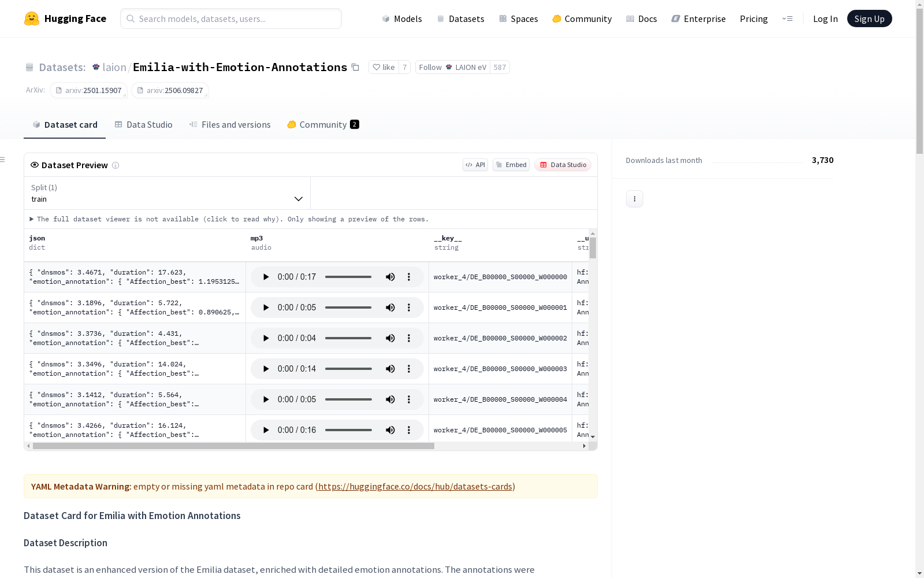Copy dataset name with the copy icon

[355, 67]
